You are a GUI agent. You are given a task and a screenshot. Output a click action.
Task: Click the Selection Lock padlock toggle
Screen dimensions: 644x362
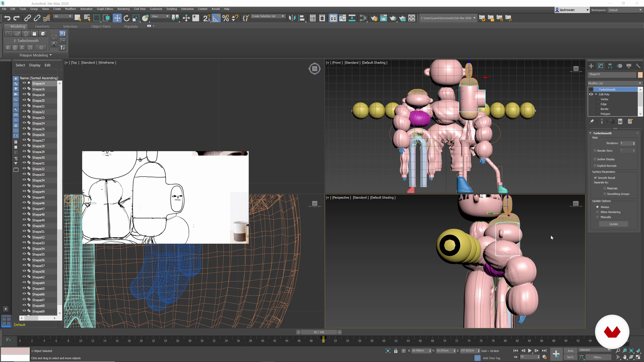(396, 351)
